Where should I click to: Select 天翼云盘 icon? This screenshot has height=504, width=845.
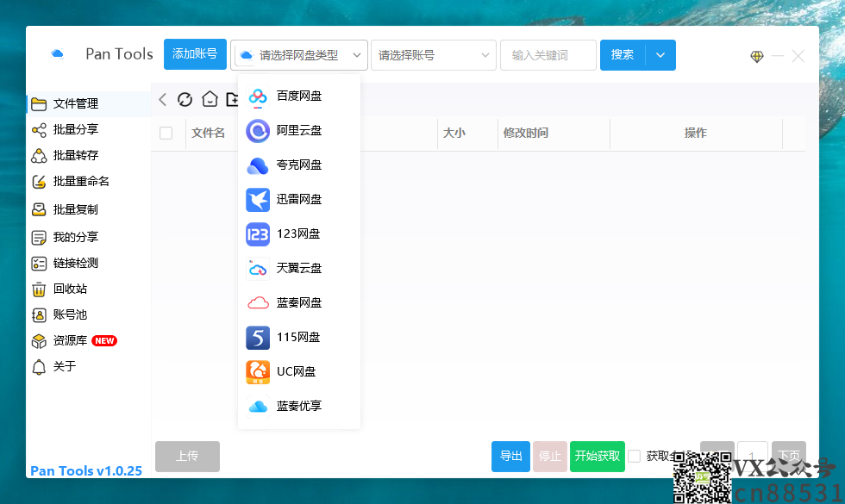coord(258,269)
